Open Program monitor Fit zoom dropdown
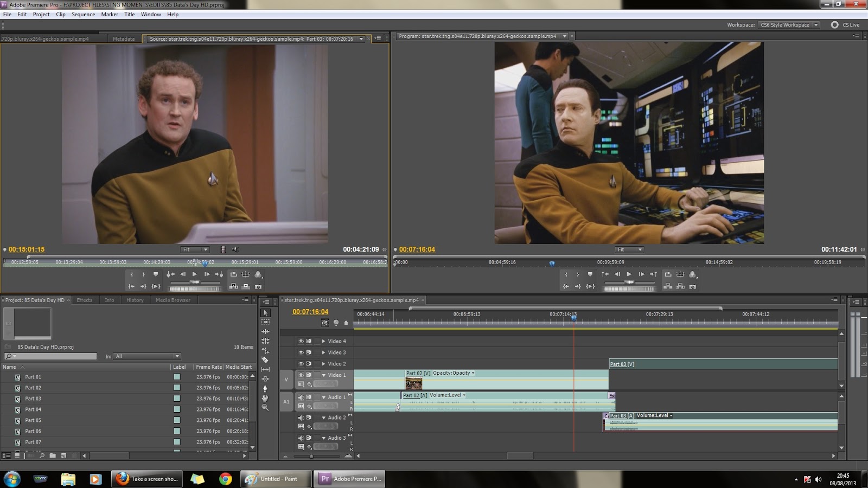The width and height of the screenshot is (868, 488). pos(630,249)
